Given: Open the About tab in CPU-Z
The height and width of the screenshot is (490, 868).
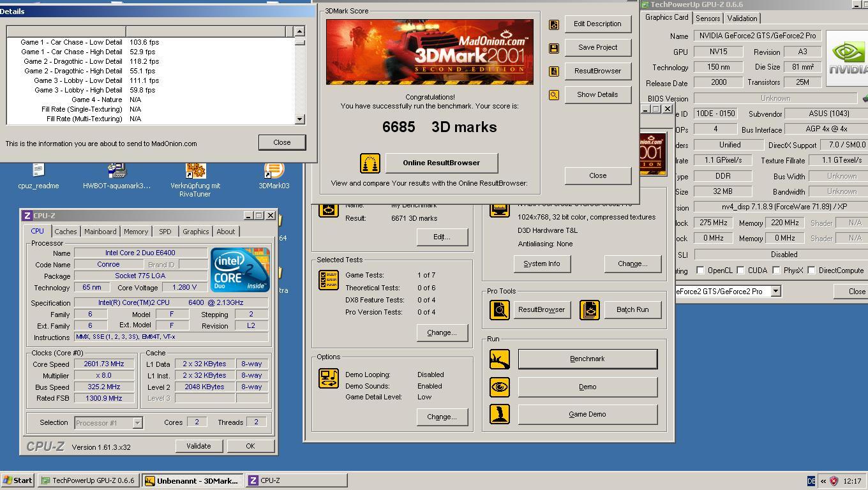Looking at the screenshot, I should (226, 232).
